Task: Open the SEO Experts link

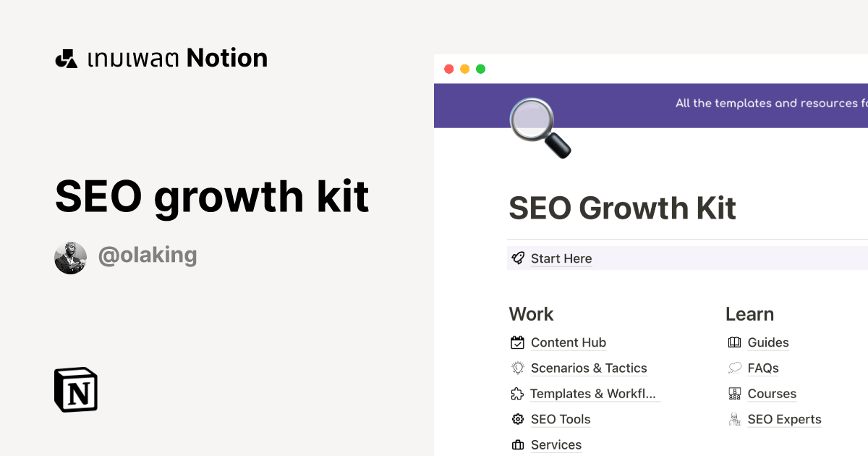Action: pyautogui.click(x=784, y=419)
